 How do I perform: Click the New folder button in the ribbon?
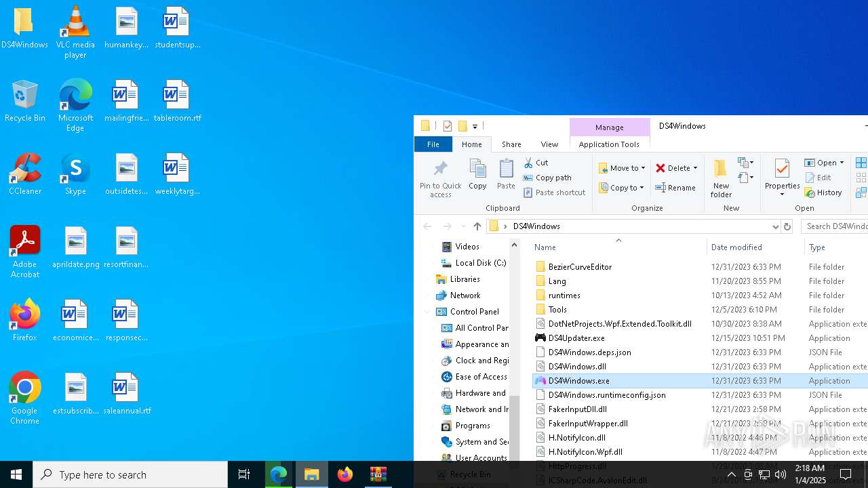coord(721,179)
